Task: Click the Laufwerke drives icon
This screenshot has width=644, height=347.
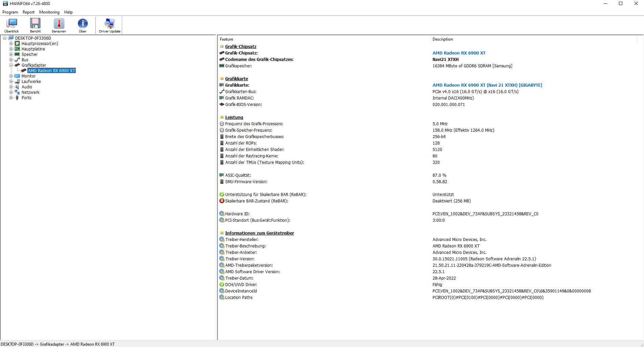Action: click(x=17, y=81)
